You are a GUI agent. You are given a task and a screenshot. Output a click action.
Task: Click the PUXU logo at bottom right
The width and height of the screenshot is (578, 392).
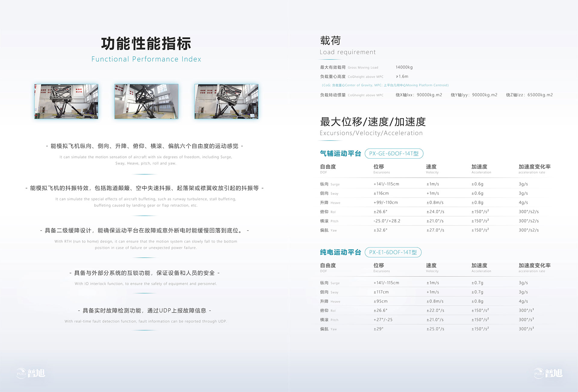(548, 373)
